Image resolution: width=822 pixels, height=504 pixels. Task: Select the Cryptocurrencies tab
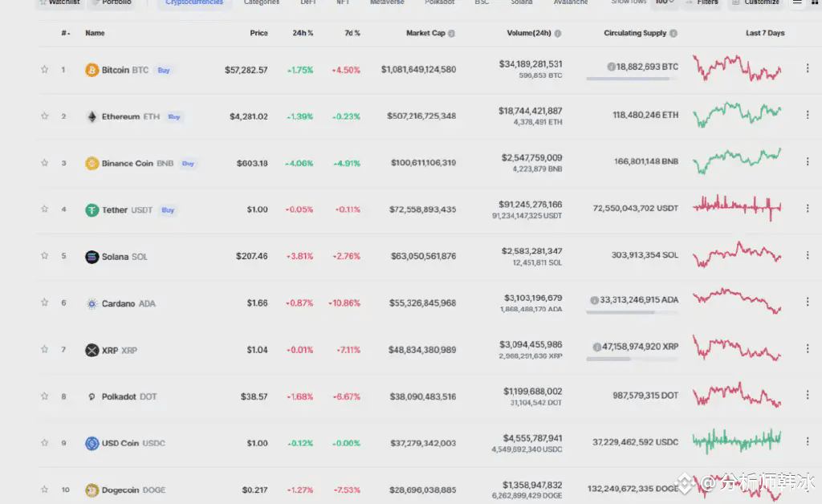point(194,2)
